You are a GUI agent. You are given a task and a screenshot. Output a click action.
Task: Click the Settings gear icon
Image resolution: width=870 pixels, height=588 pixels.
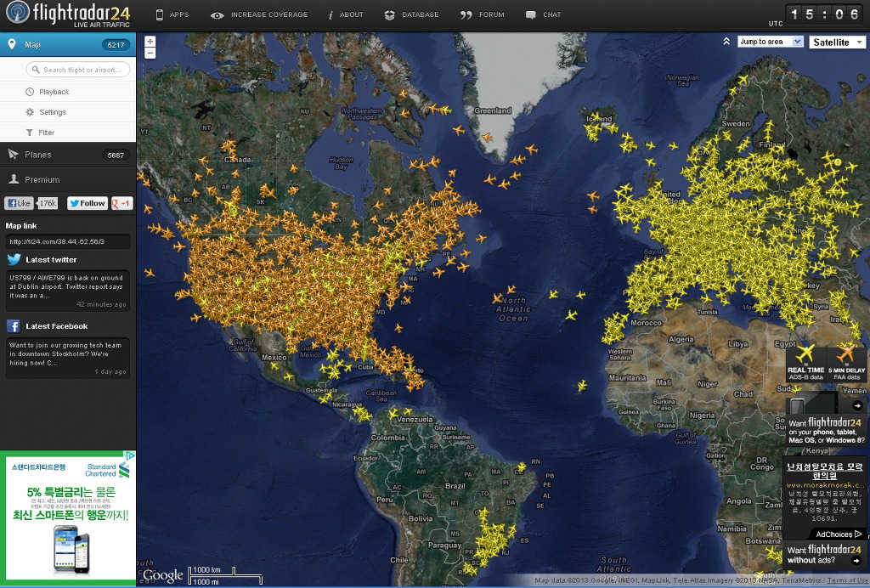[x=30, y=112]
